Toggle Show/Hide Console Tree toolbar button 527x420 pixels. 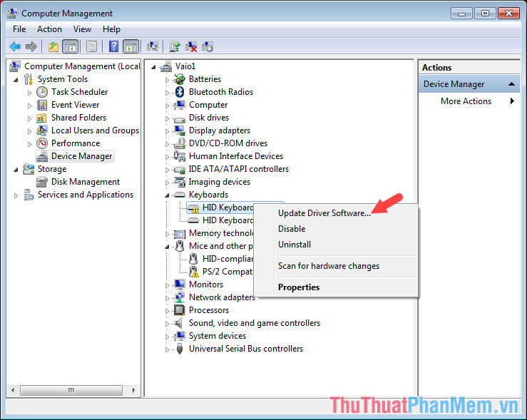point(71,46)
